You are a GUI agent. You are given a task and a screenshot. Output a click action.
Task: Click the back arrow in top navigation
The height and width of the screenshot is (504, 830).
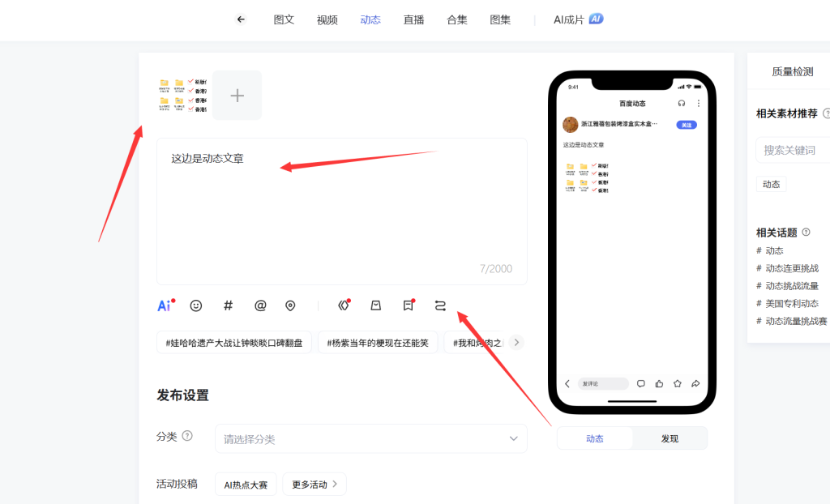[241, 19]
